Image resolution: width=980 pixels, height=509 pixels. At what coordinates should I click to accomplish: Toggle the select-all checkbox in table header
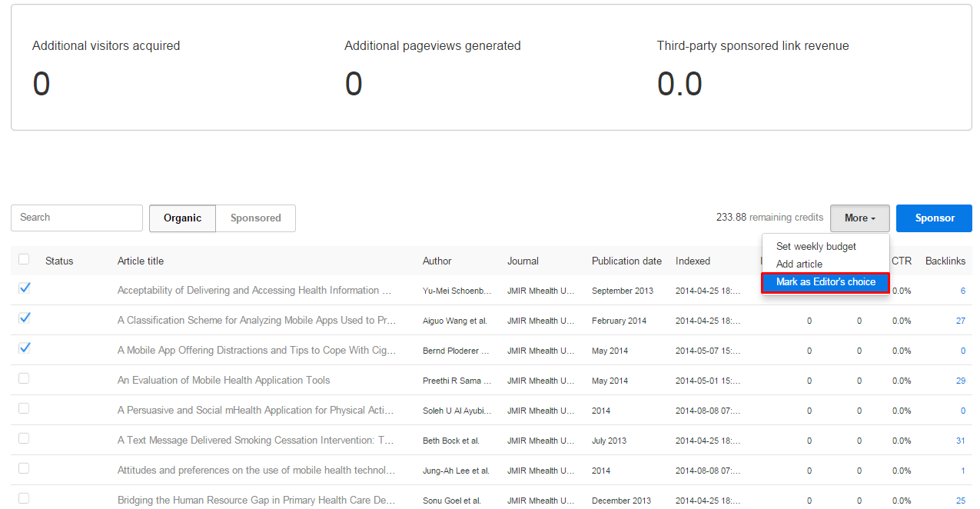pos(24,259)
